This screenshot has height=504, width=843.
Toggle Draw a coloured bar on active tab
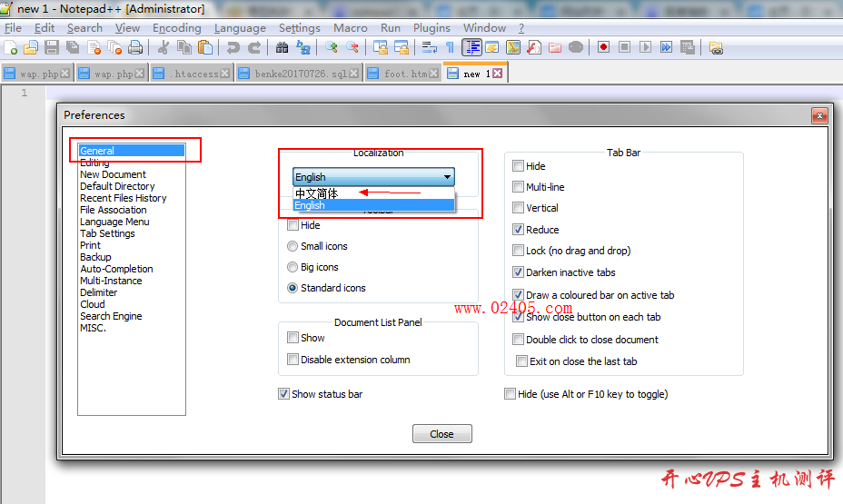click(x=518, y=294)
